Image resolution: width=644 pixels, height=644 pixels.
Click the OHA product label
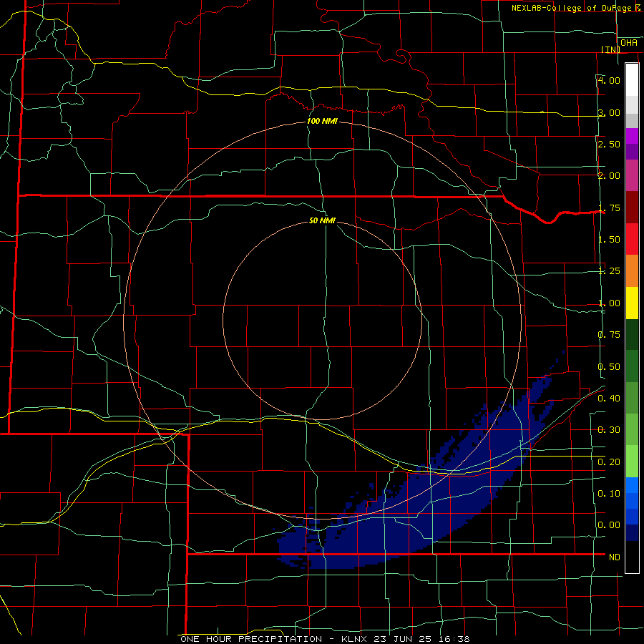coord(629,43)
